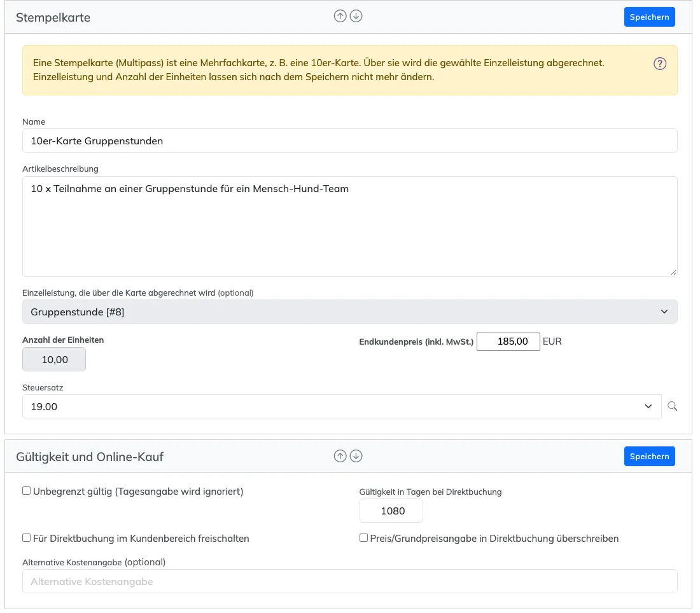Move the Stempelkarte section down

[x=356, y=17]
